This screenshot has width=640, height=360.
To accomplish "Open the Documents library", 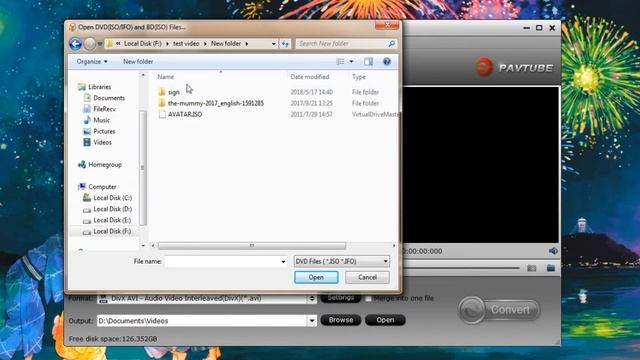I will pyautogui.click(x=109, y=98).
